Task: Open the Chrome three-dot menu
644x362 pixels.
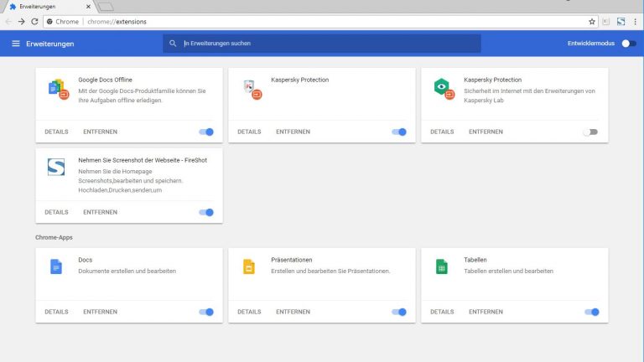Action: click(x=635, y=21)
